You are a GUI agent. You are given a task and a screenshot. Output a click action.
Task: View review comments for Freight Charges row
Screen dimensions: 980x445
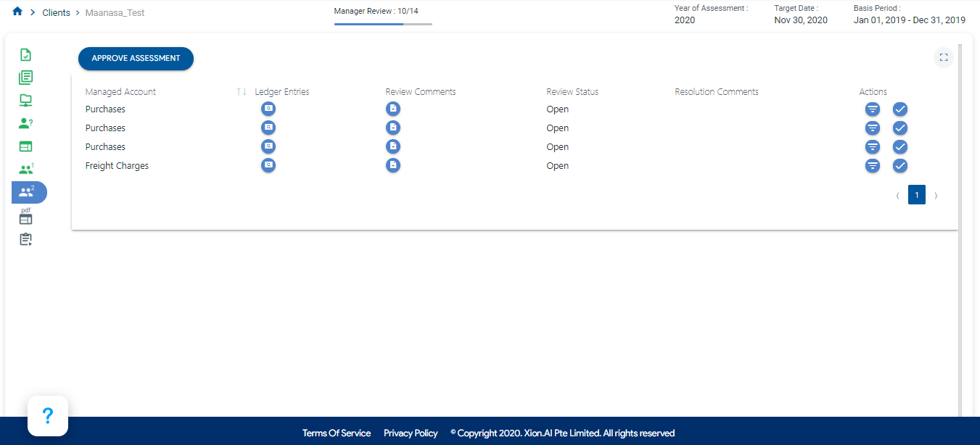[392, 165]
